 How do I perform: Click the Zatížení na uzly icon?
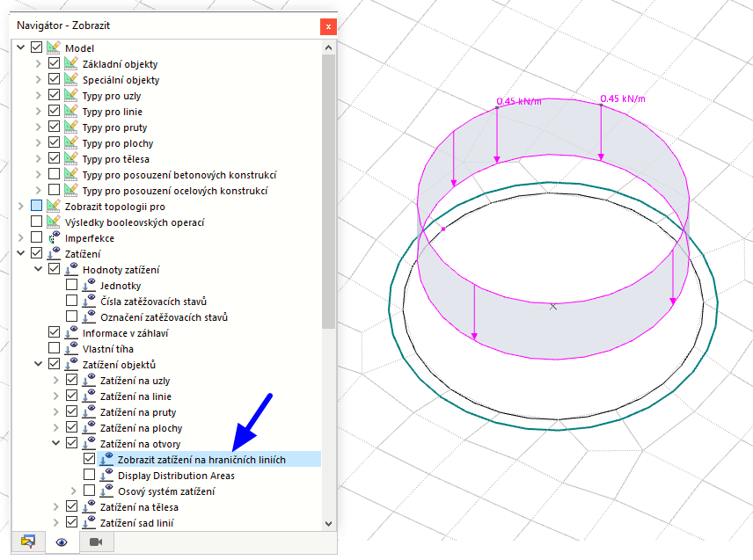point(89,380)
